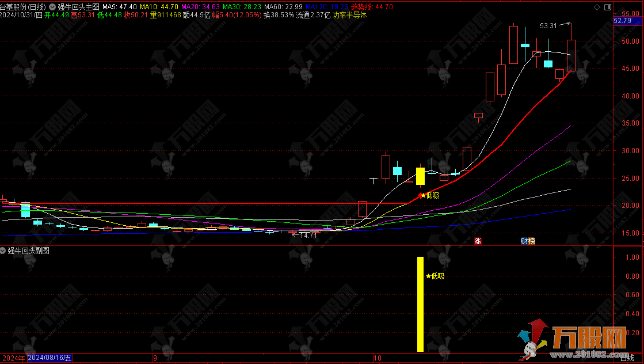Click the 1.00 value on the sub chart axis
The width and height of the screenshot is (644, 364).
point(632,257)
